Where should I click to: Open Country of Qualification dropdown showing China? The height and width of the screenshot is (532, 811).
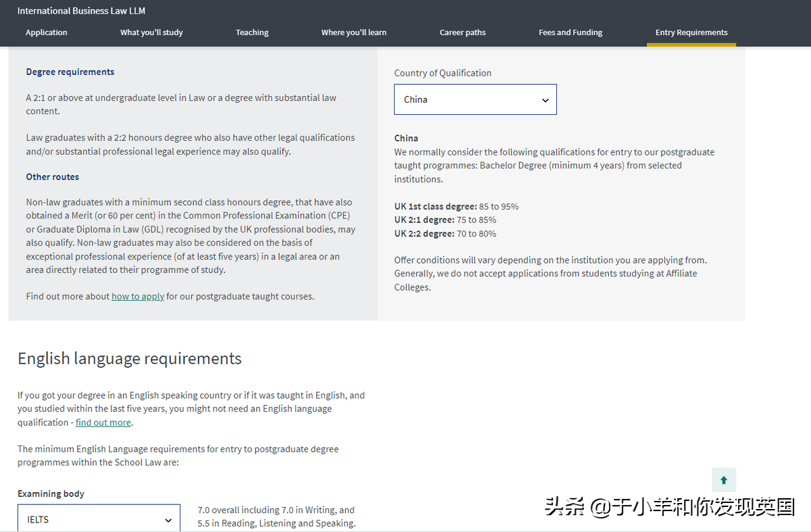[x=476, y=99]
